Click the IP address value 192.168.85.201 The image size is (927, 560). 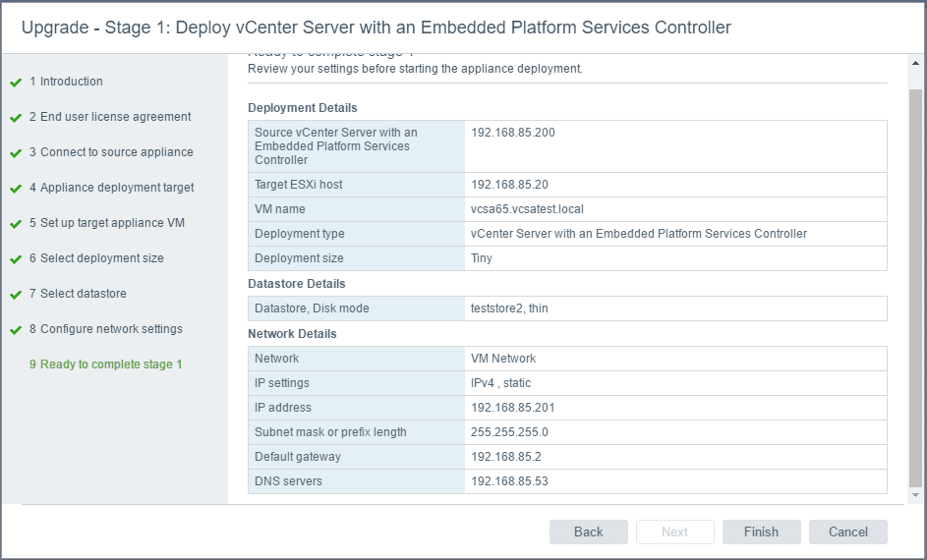(513, 408)
